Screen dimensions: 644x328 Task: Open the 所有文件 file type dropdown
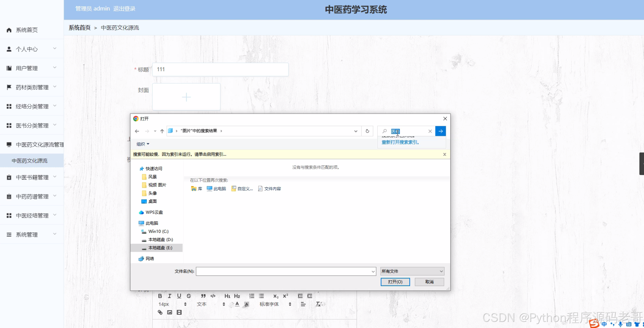pyautogui.click(x=412, y=271)
